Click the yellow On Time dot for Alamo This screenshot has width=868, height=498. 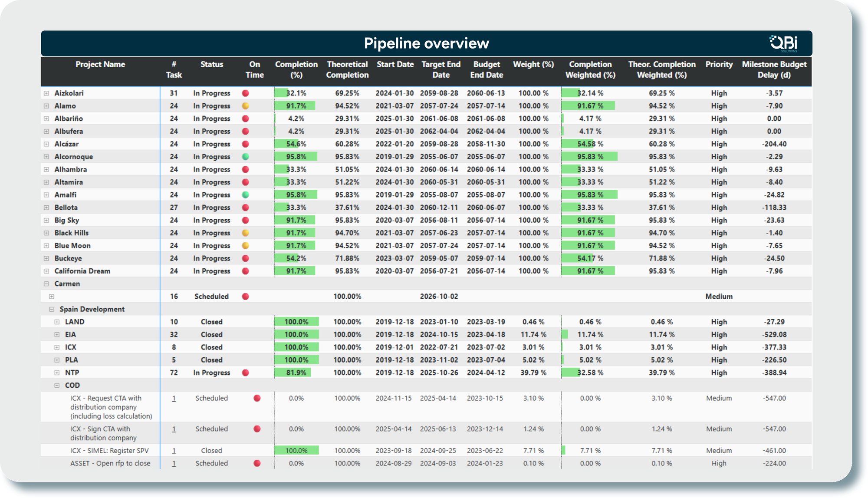coord(245,106)
